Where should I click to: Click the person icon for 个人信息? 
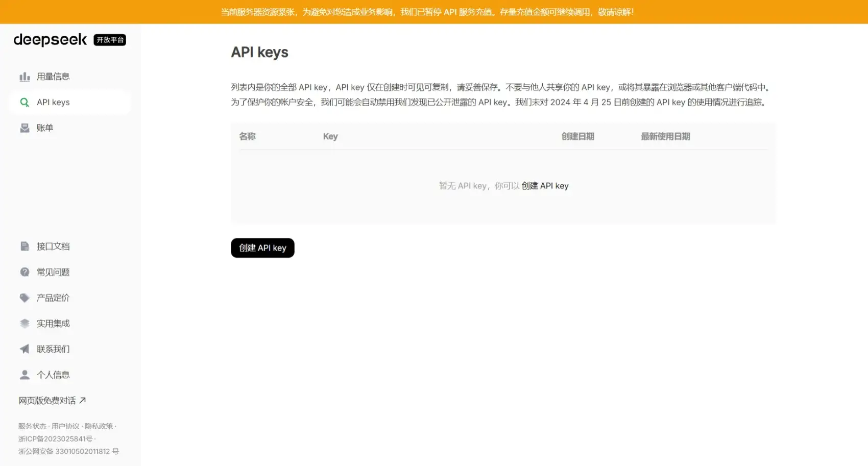coord(25,375)
